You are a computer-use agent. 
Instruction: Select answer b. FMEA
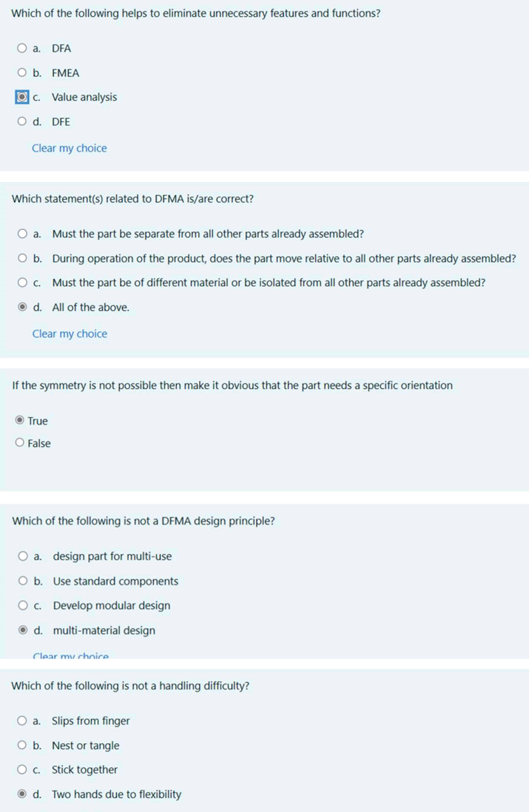pyautogui.click(x=21, y=72)
